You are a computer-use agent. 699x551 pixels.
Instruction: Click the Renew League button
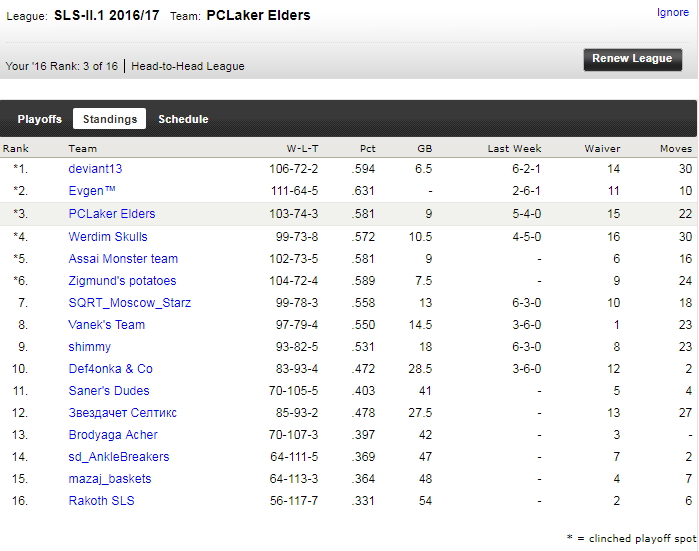click(633, 59)
